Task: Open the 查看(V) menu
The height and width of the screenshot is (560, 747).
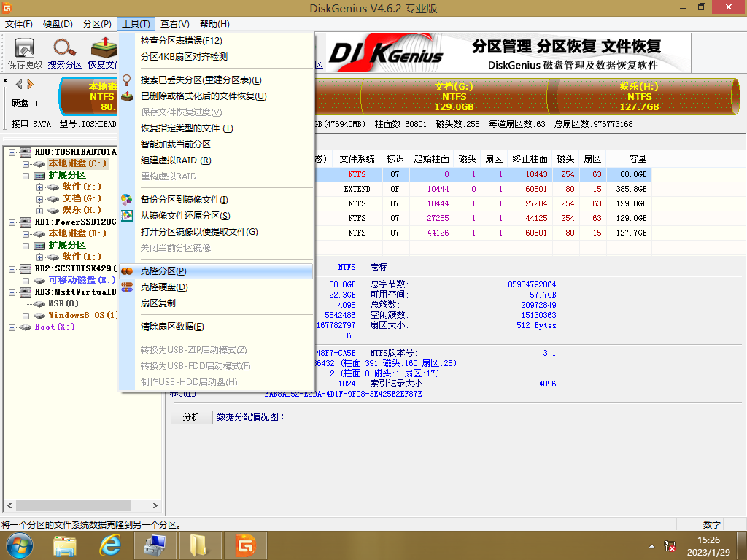Action: click(175, 24)
